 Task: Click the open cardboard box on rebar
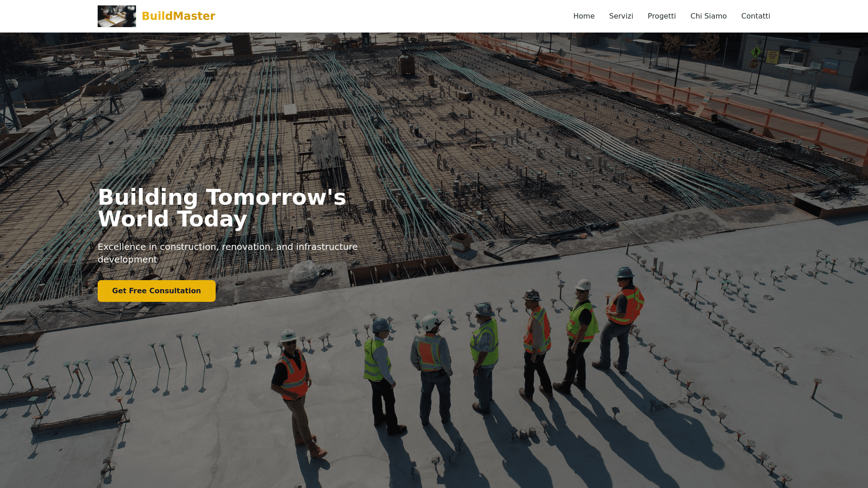(462, 241)
